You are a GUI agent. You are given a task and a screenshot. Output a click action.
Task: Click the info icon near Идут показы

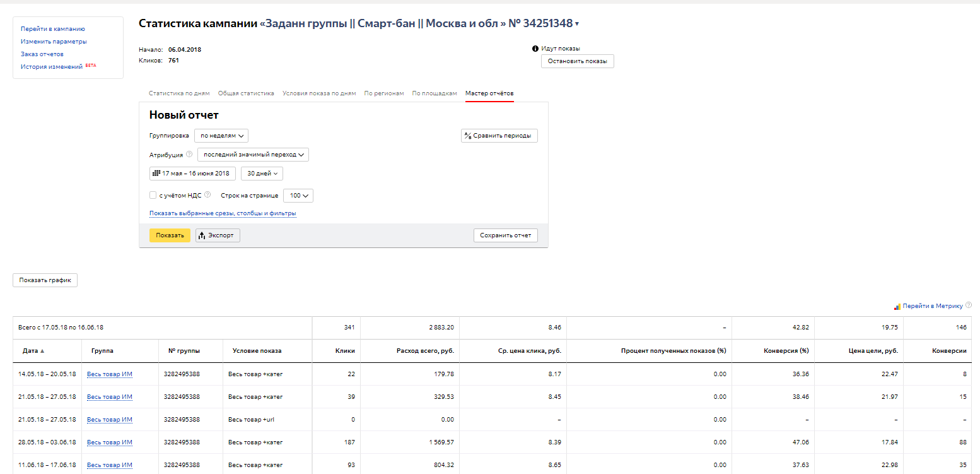click(535, 49)
